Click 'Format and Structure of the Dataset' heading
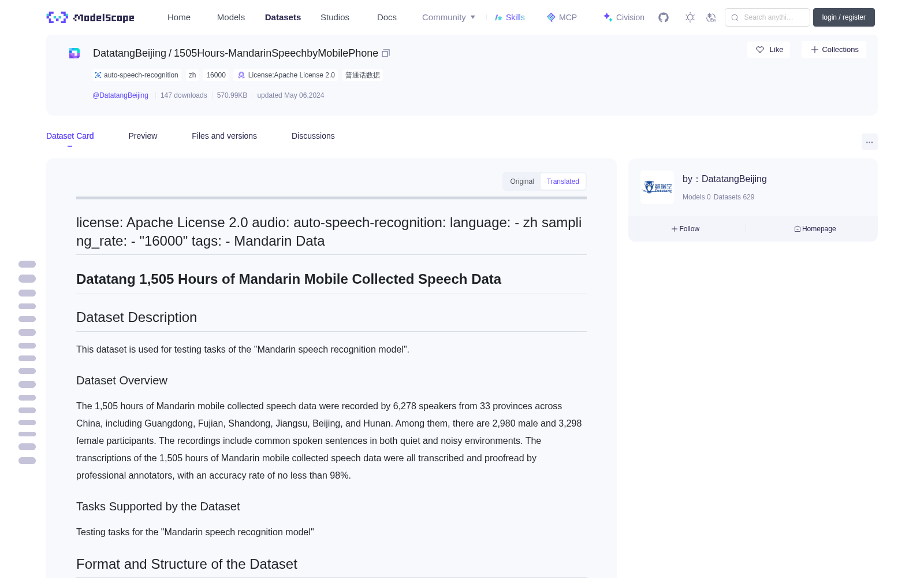The width and height of the screenshot is (924, 578). point(187,564)
